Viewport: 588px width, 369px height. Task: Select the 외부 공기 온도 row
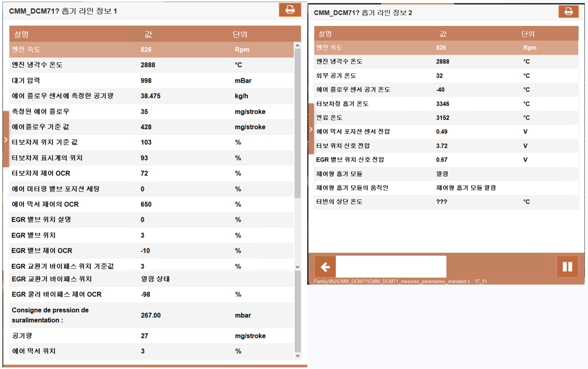click(446, 76)
